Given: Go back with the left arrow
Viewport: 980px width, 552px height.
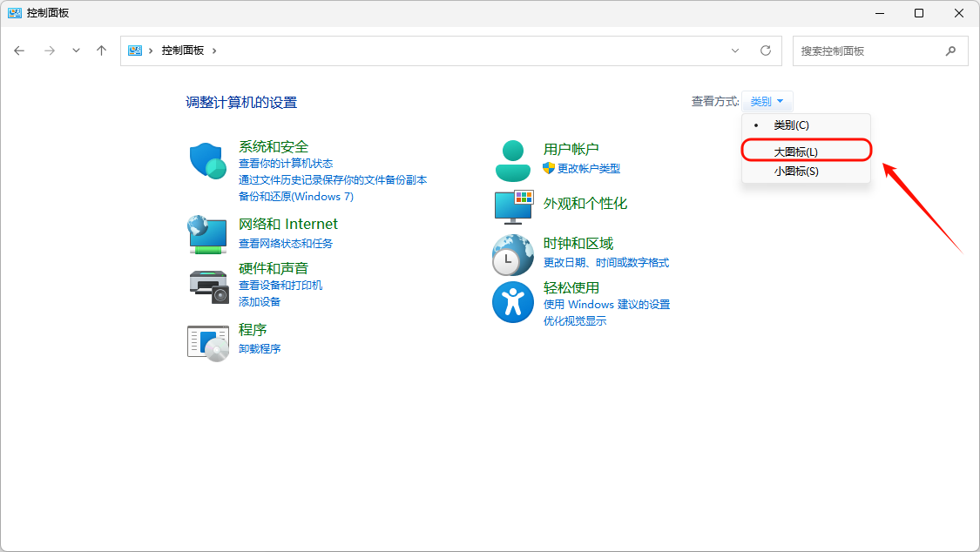Looking at the screenshot, I should point(19,50).
